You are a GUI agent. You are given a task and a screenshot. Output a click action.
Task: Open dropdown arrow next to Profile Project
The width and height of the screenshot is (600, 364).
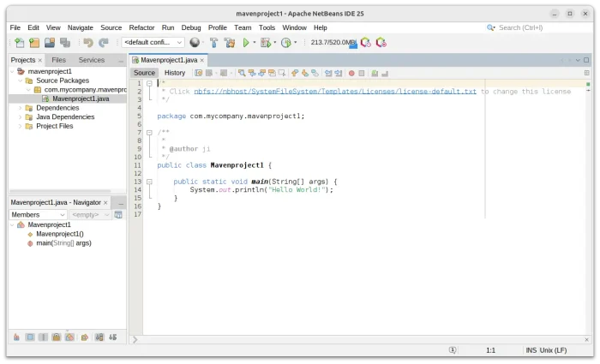(x=296, y=43)
